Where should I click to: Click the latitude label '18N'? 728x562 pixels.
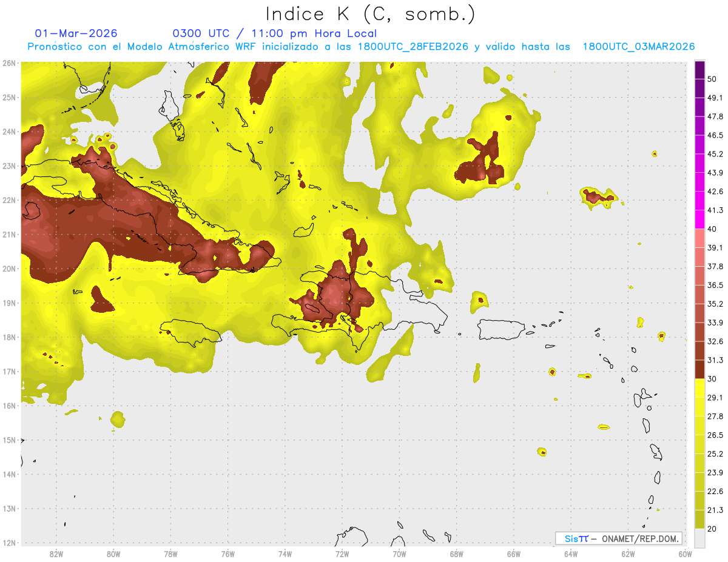(9, 337)
